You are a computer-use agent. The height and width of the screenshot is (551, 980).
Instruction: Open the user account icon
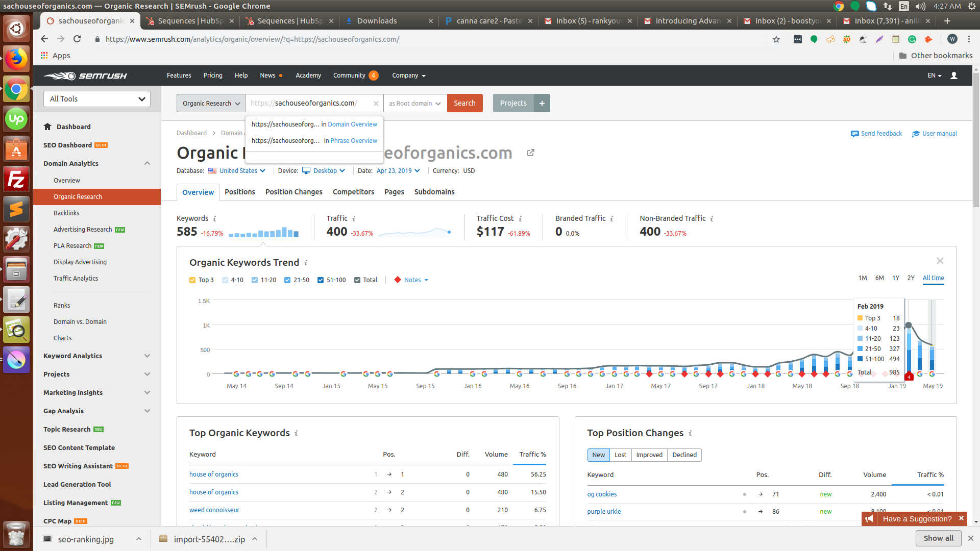click(x=953, y=76)
